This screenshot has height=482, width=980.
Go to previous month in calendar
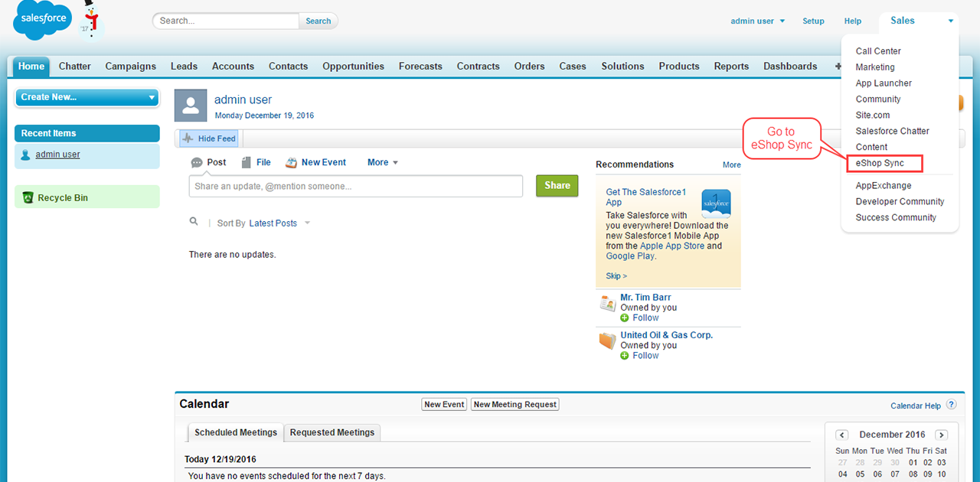pyautogui.click(x=841, y=435)
